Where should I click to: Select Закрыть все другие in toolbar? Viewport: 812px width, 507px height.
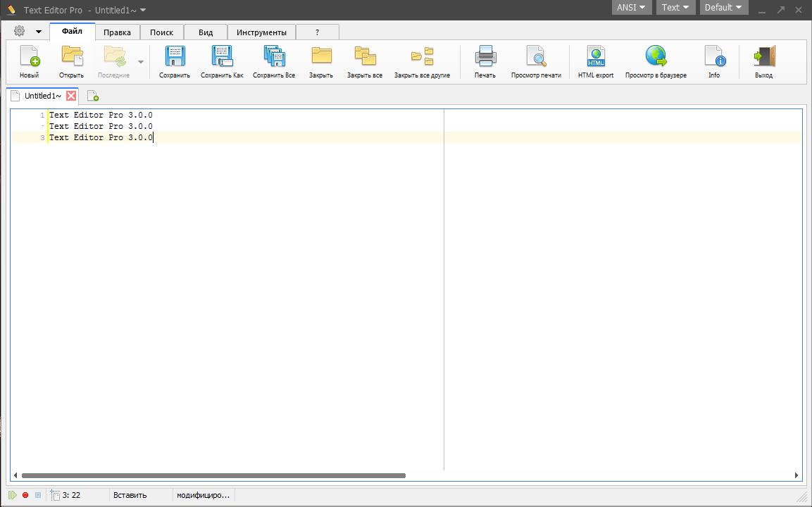coord(422,62)
